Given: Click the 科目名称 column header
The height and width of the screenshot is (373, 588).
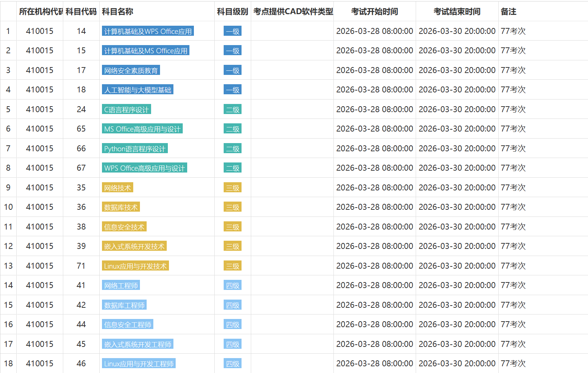Looking at the screenshot, I should [118, 12].
